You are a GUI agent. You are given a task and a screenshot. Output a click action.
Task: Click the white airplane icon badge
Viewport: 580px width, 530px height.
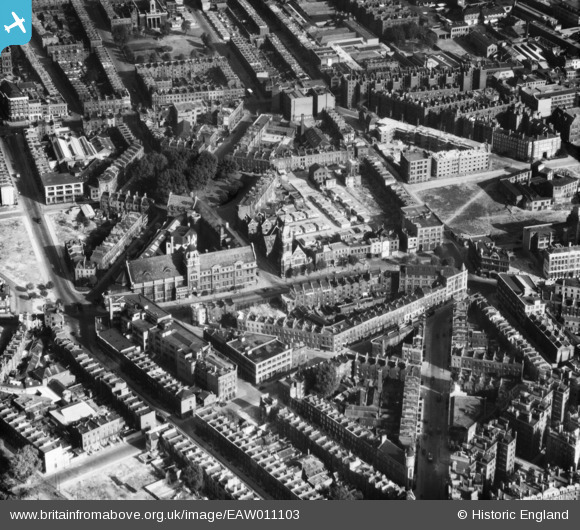pyautogui.click(x=15, y=24)
